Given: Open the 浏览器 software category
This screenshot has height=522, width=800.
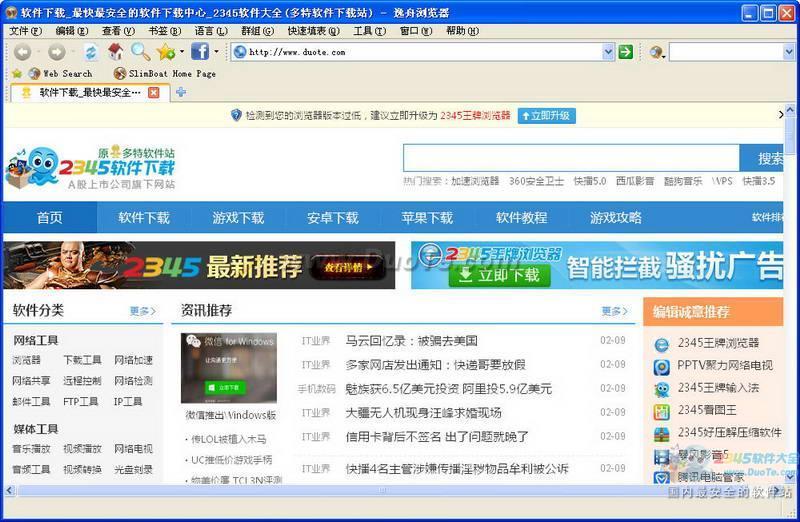Looking at the screenshot, I should click(27, 360).
